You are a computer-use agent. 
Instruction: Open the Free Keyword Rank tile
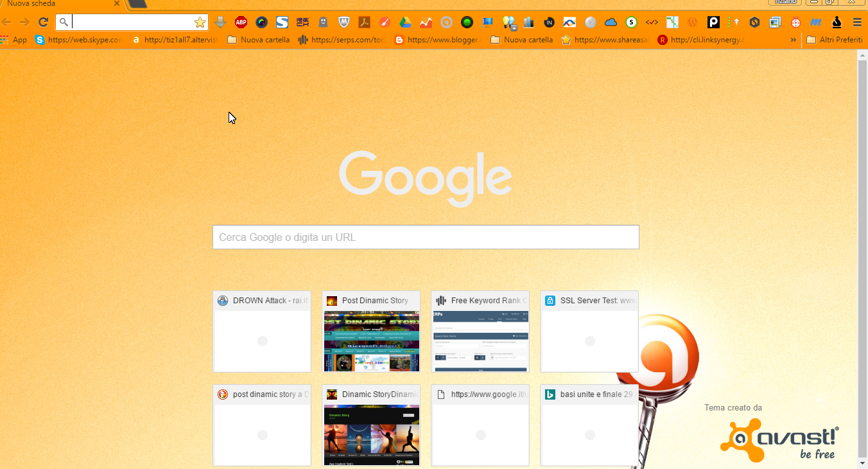(480, 332)
